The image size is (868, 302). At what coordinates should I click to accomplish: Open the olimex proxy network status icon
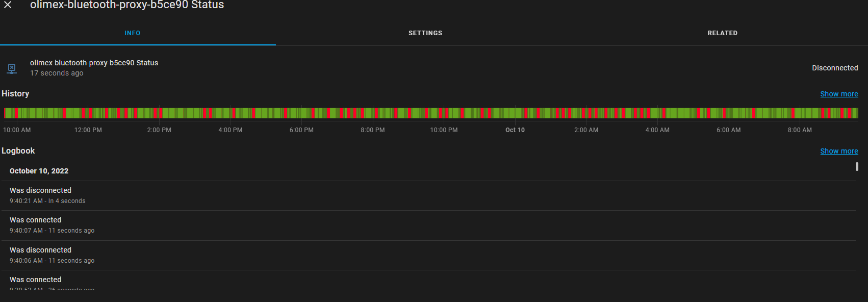(x=12, y=68)
